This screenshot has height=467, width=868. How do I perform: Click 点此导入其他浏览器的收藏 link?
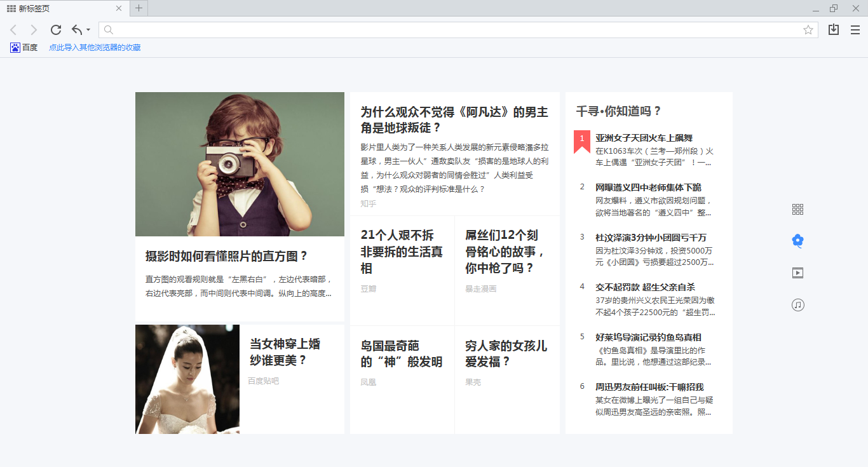point(95,48)
